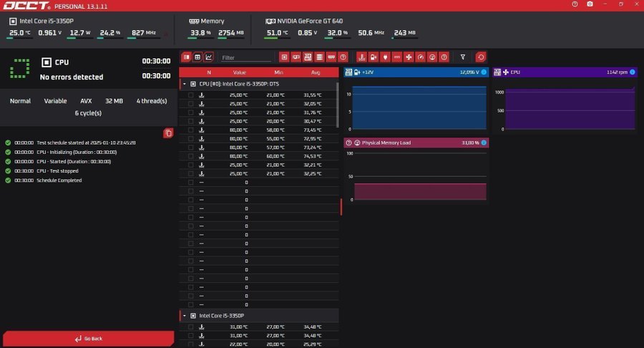Click the 'No errors detected' status text
The height and width of the screenshot is (348, 644).
[72, 77]
